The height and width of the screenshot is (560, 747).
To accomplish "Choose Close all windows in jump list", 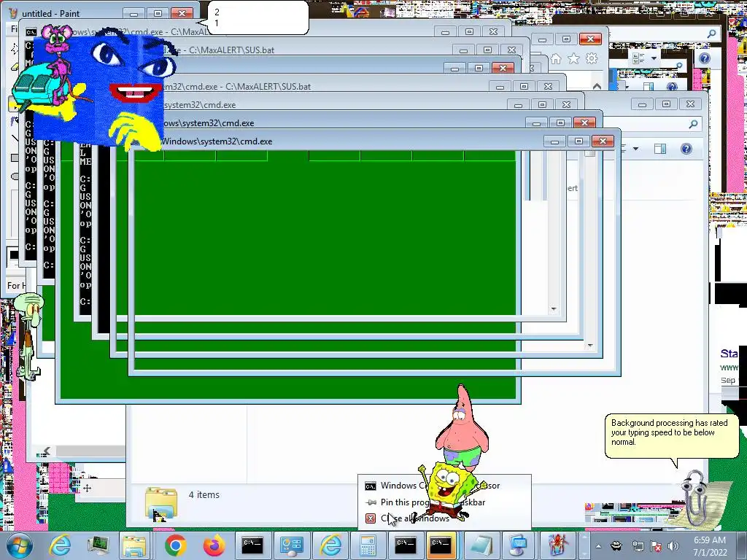I will coord(415,518).
